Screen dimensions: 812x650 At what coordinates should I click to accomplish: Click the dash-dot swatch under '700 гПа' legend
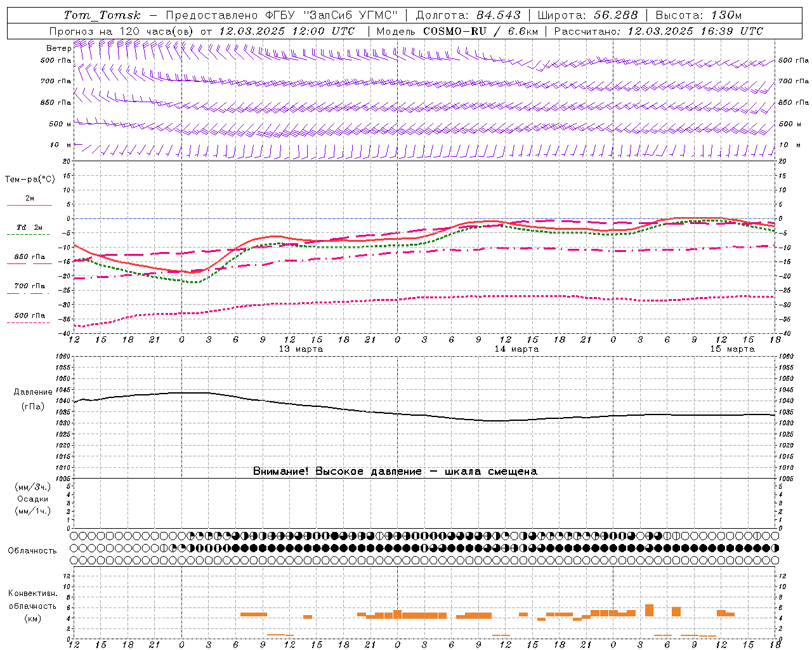tap(29, 293)
